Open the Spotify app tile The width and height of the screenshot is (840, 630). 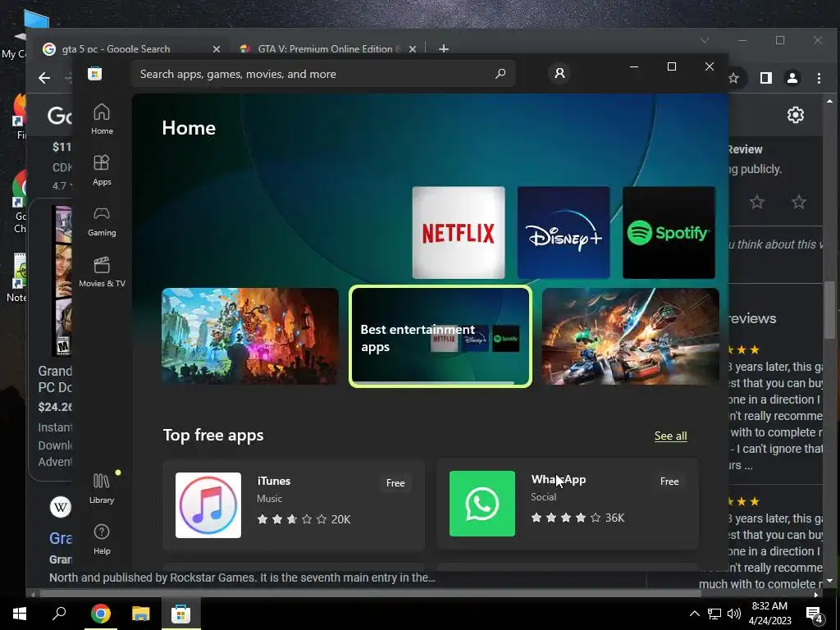(669, 232)
